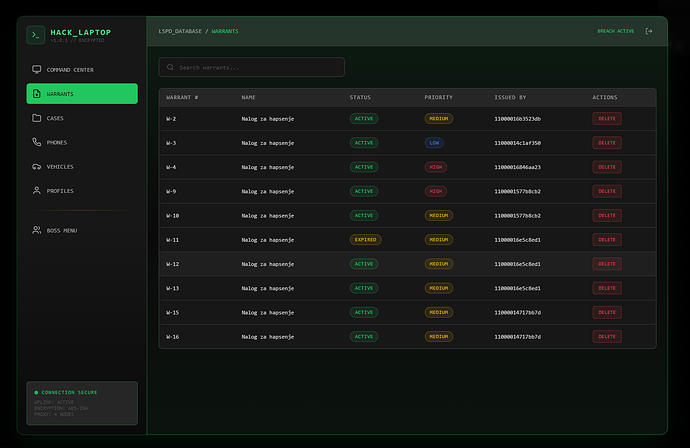
Task: Open the Command Center menu item
Action: (82, 70)
